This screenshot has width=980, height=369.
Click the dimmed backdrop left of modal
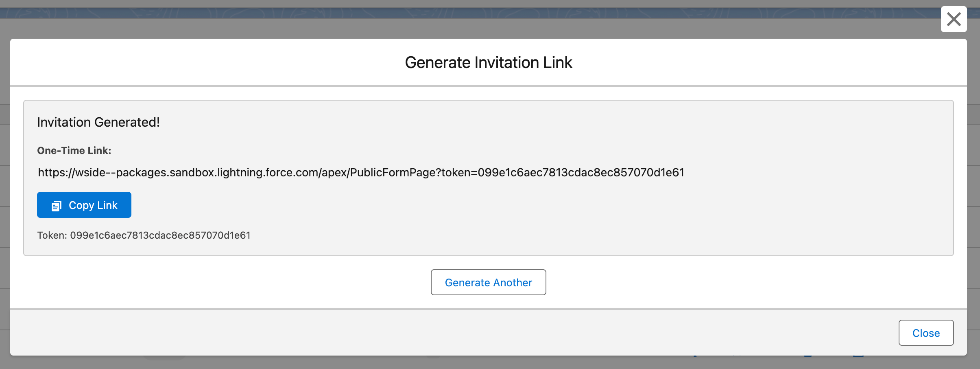pos(4,183)
